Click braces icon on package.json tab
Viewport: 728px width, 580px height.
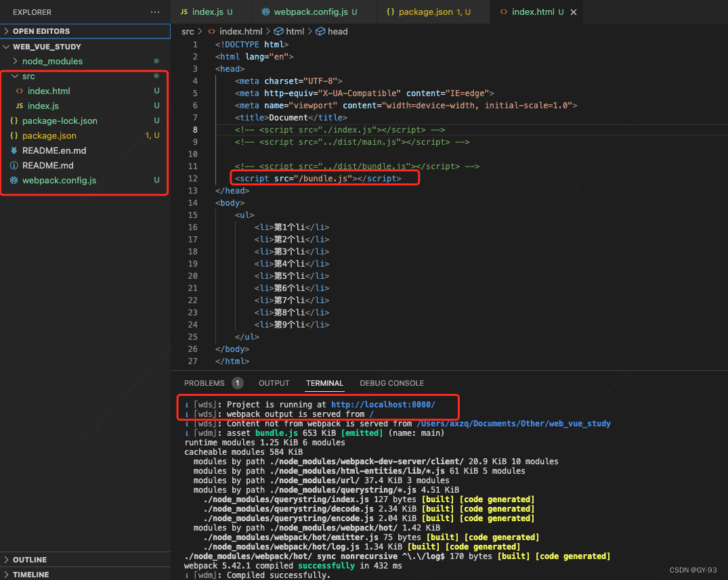coord(391,12)
